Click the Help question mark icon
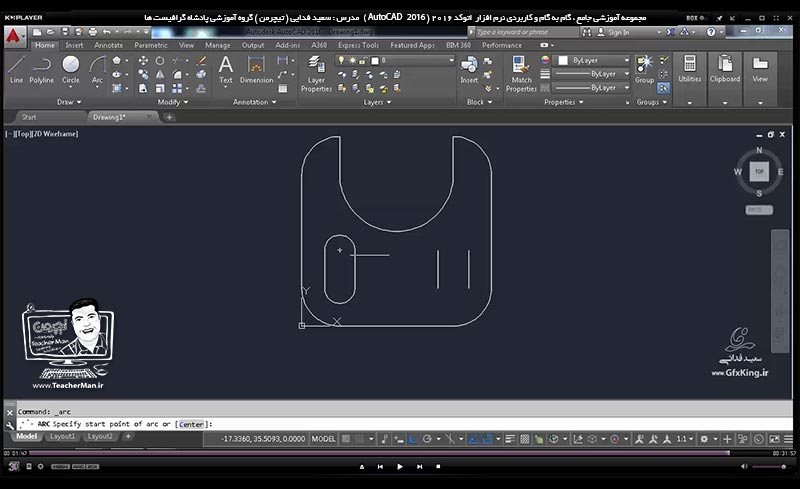800x489 pixels. (711, 32)
